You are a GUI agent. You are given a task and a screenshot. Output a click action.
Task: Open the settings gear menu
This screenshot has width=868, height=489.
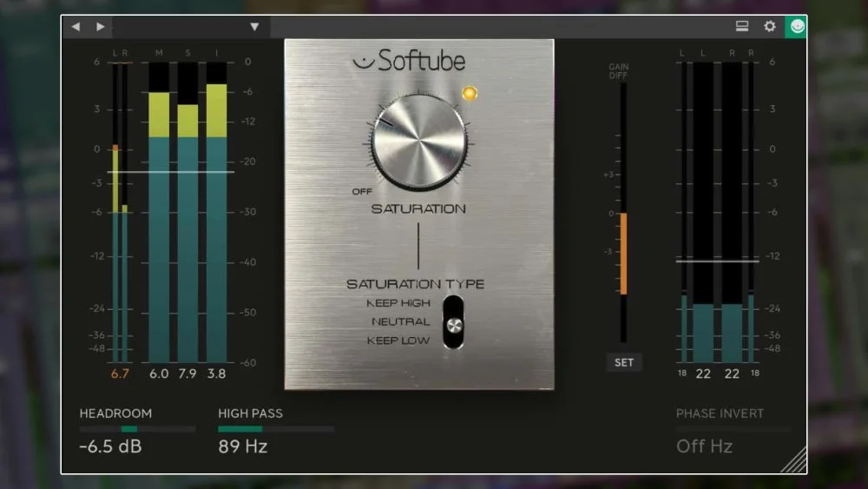[769, 26]
